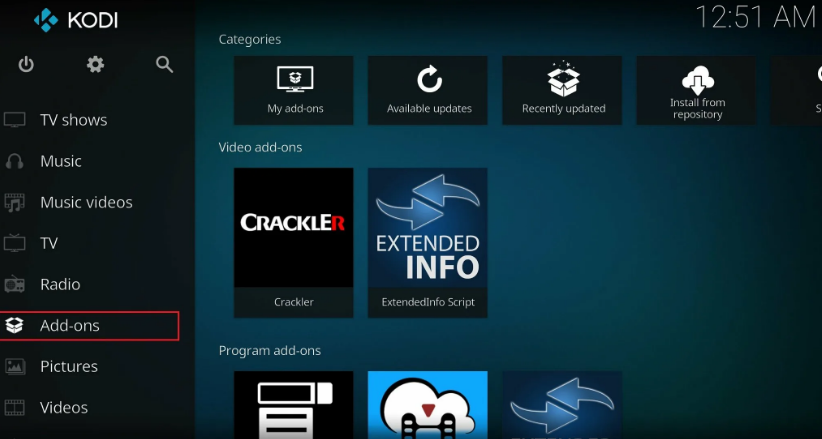
Task: Open the Radio section
Action: click(x=60, y=284)
